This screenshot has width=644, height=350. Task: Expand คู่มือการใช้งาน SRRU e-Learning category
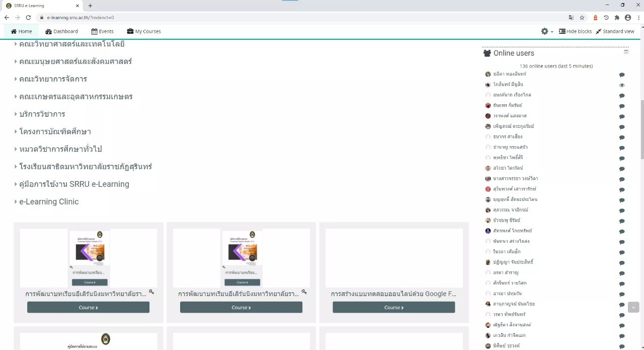point(74,184)
